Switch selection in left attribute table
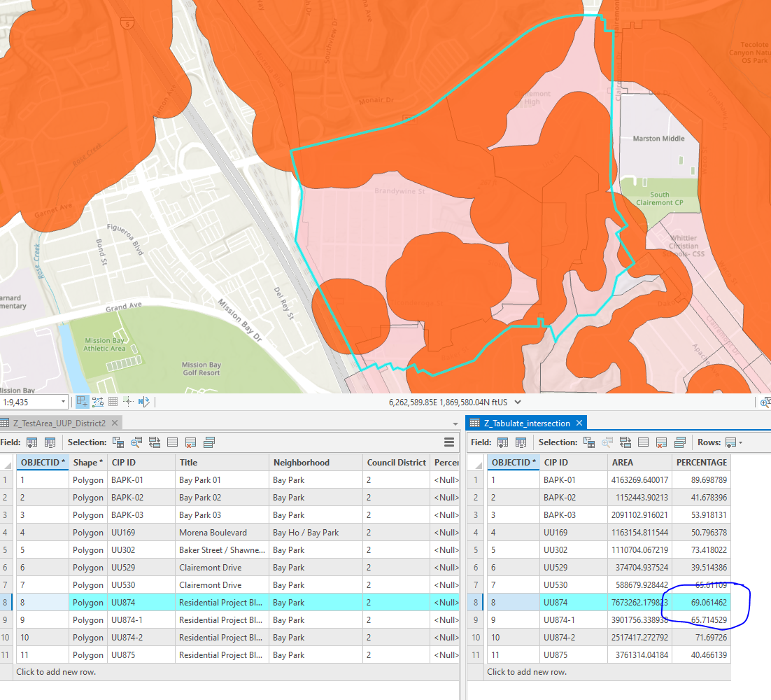 pos(154,442)
